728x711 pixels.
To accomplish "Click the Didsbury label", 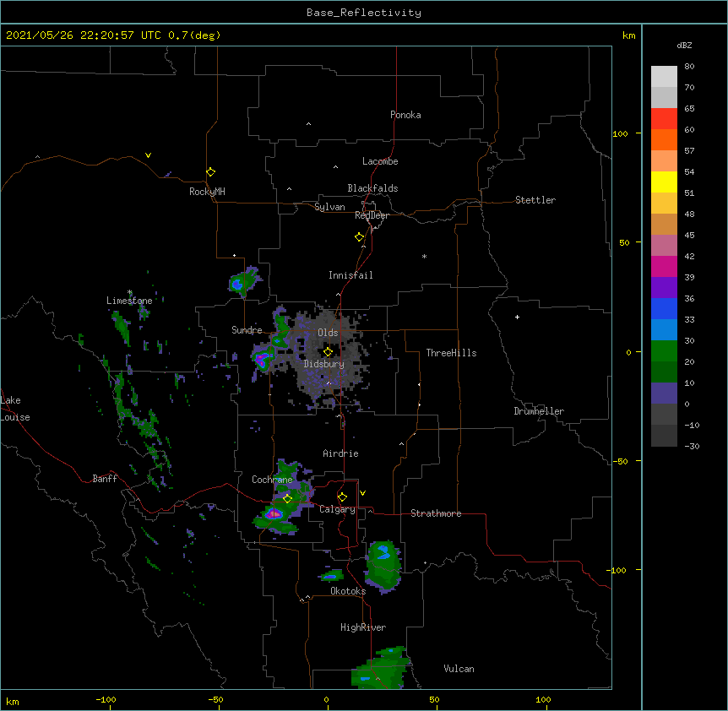I will coord(324,364).
